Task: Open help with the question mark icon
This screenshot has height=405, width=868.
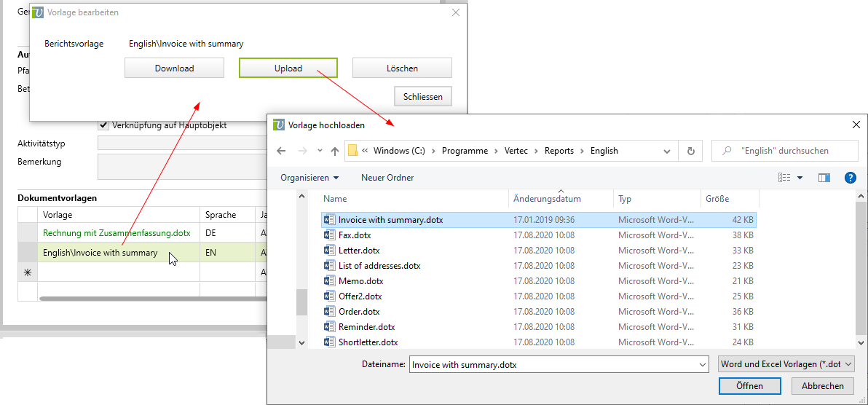Action: coord(849,178)
